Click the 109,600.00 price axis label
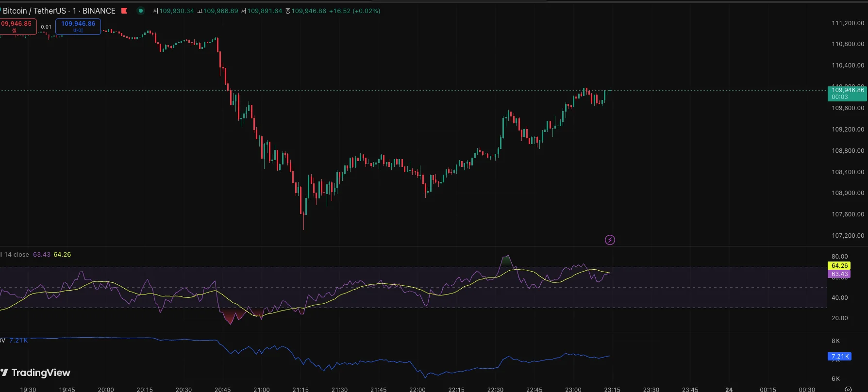This screenshot has width=868, height=392. point(848,108)
